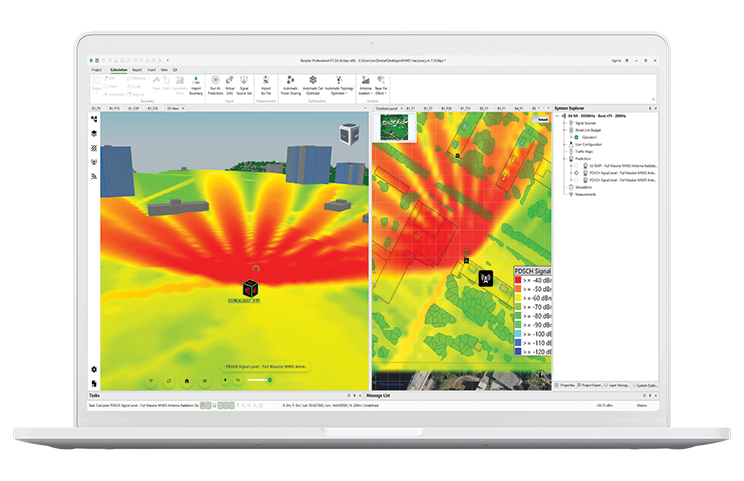The image size is (744, 481).
Task: Select the Measurements tree item
Action: [585, 194]
